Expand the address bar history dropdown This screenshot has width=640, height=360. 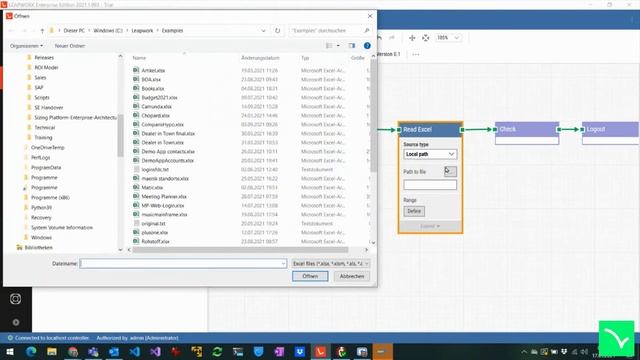(263, 31)
